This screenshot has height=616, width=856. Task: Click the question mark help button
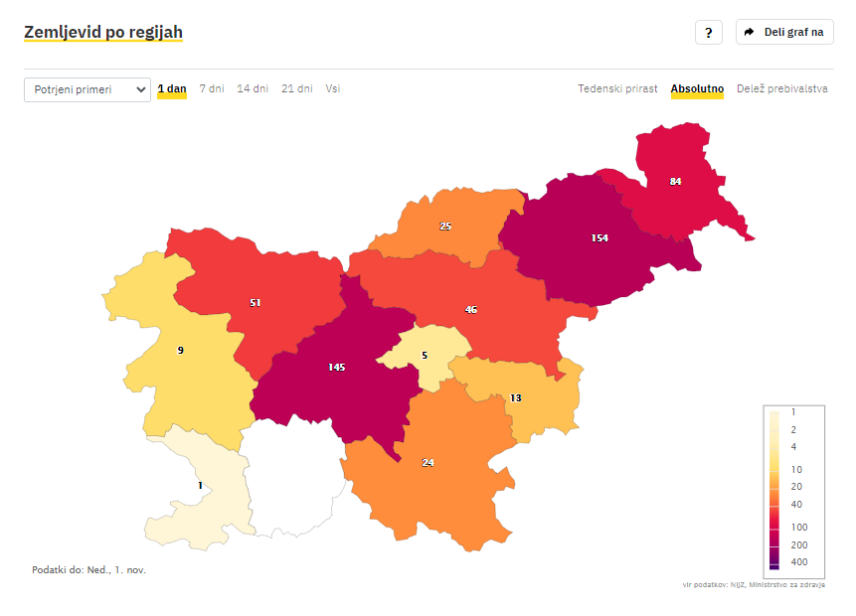[x=708, y=32]
